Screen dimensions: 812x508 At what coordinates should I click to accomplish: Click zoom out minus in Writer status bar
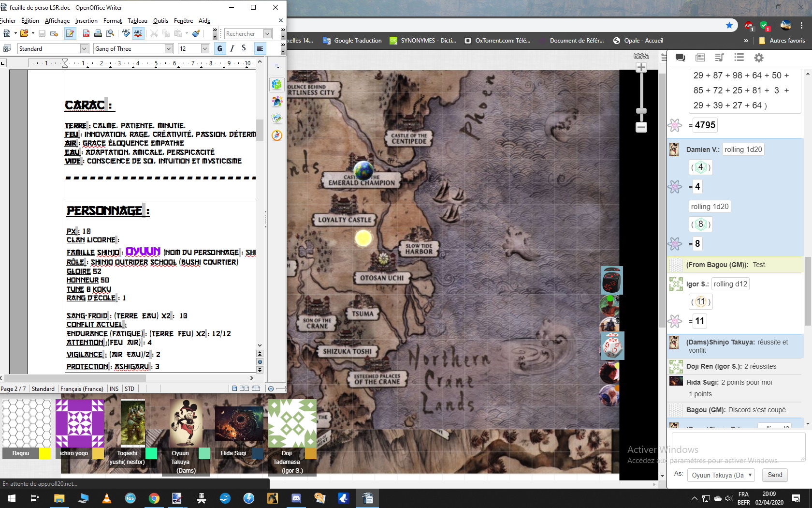click(x=271, y=388)
